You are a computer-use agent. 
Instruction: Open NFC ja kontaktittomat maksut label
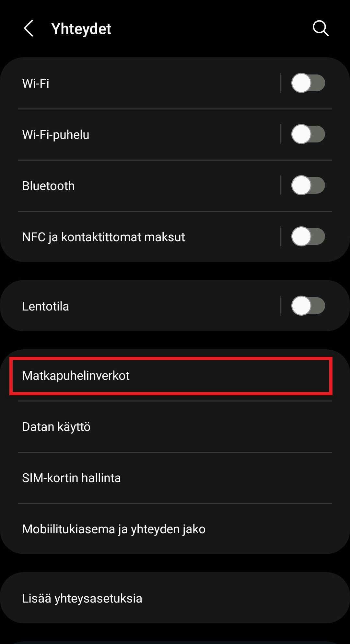point(103,237)
